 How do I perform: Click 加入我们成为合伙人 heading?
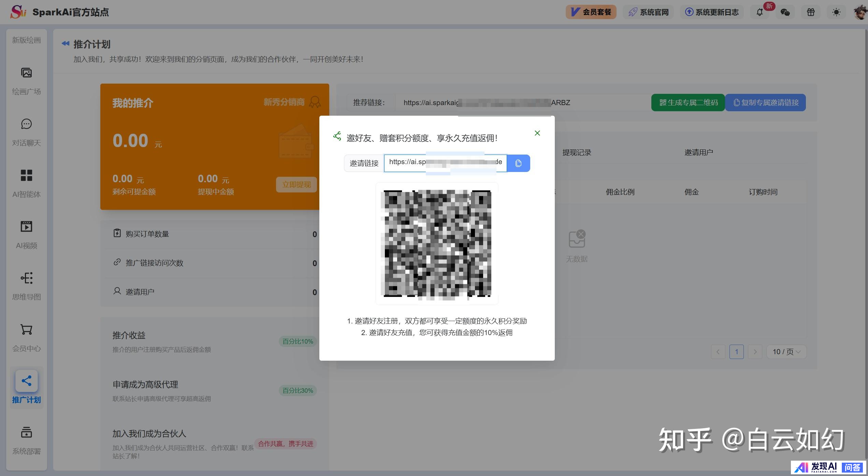coord(149,434)
